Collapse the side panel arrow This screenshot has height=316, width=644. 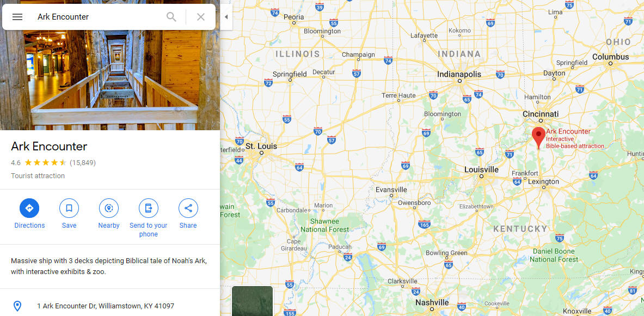pos(226,17)
